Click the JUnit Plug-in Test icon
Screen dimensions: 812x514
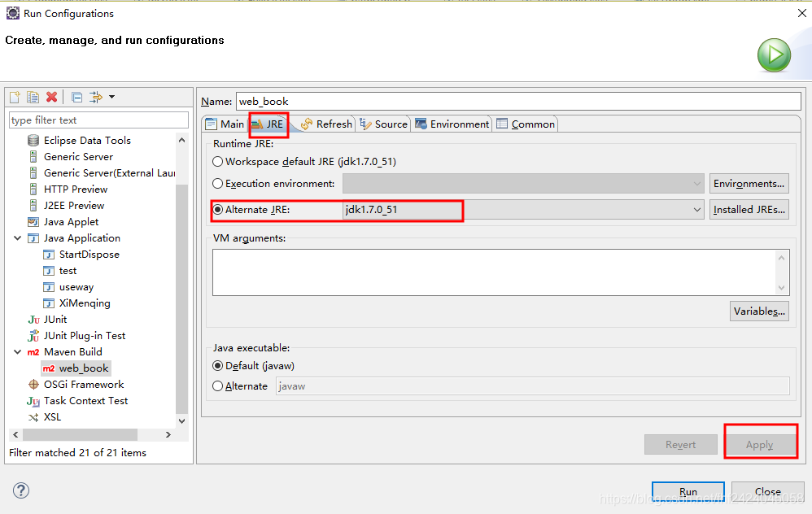point(33,336)
